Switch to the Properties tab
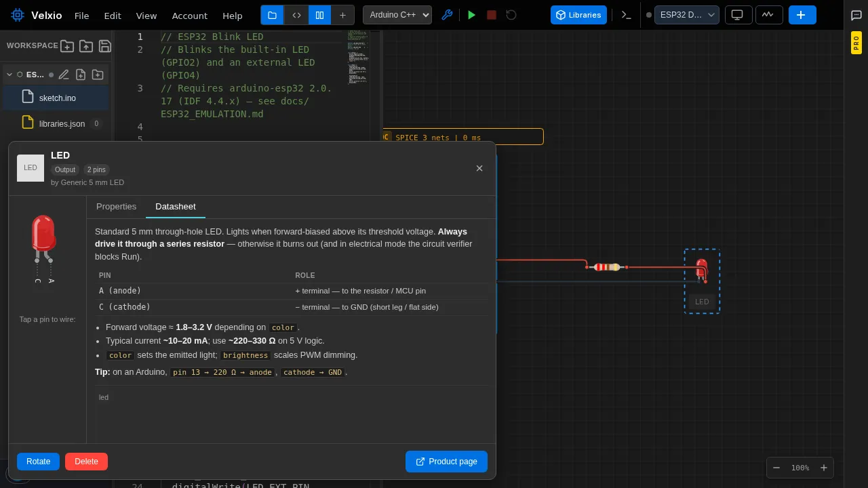The width and height of the screenshot is (868, 488). [x=116, y=207]
